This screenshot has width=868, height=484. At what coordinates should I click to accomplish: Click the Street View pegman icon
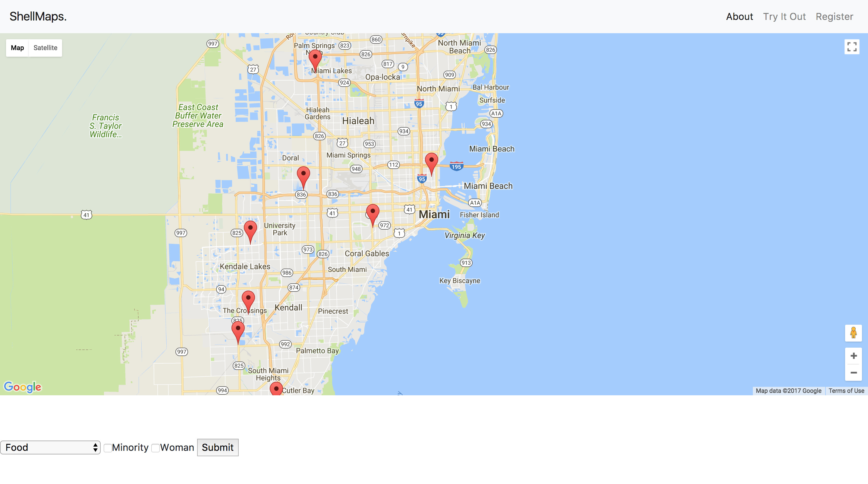coord(853,333)
